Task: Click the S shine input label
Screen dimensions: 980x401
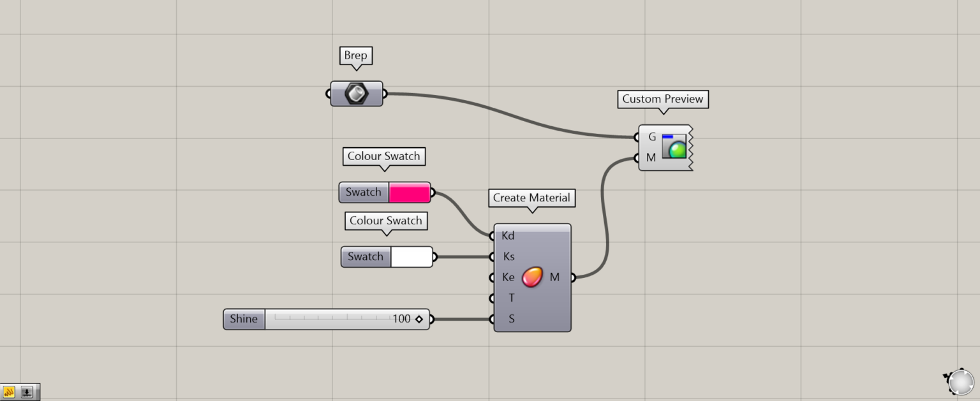Action: 511,319
